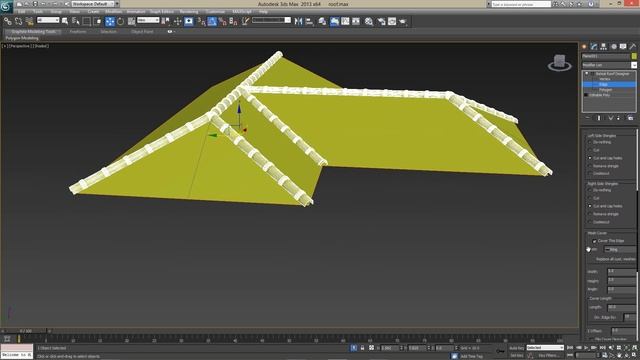This screenshot has height=360, width=640.
Task: Open the Shaded viewport label menu
Action: 40,46
